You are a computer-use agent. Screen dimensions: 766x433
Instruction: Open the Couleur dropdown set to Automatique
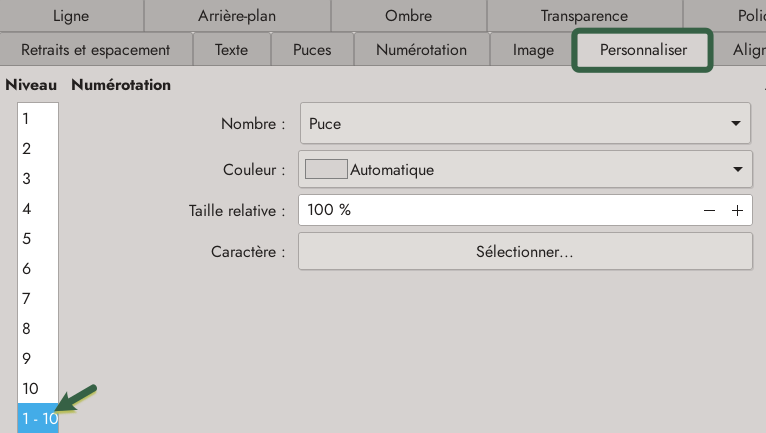tap(525, 170)
